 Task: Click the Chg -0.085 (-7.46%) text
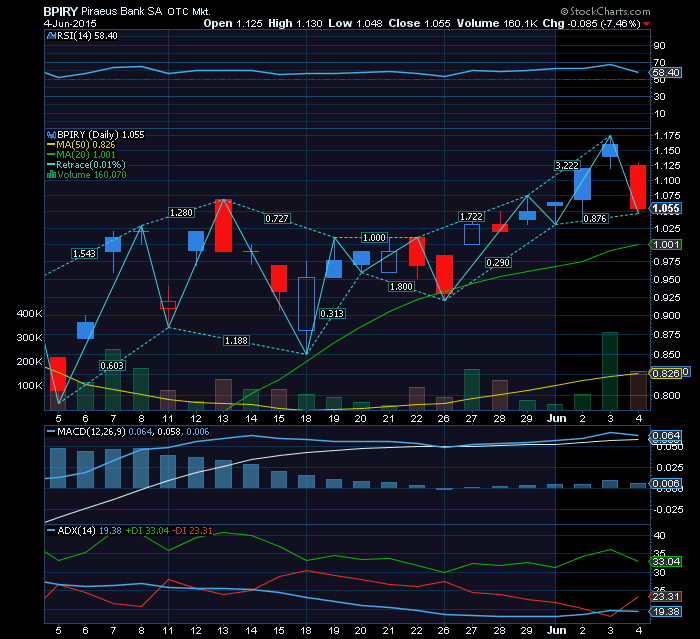[x=592, y=23]
